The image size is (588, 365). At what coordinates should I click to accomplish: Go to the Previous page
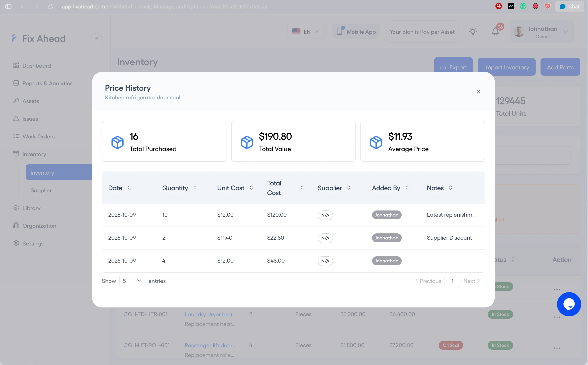point(428,281)
